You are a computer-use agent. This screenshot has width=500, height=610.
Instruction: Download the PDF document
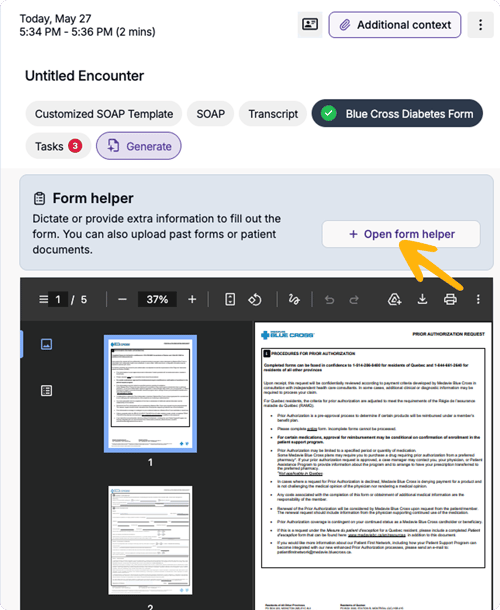pos(422,299)
